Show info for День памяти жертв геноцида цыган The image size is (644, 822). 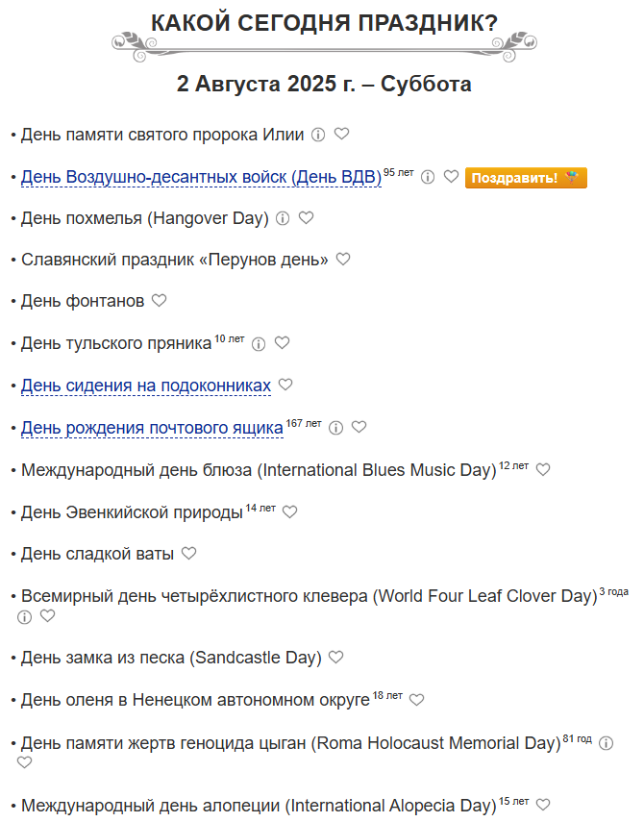tap(606, 743)
